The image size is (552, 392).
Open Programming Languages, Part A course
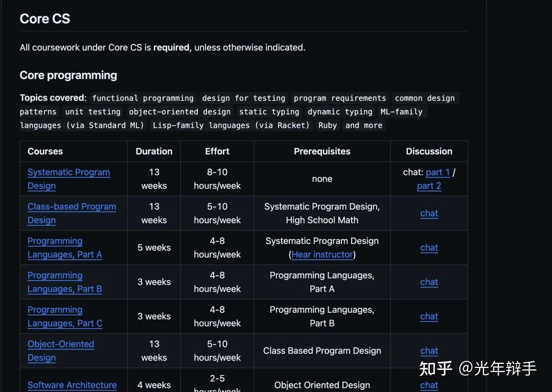tap(64, 247)
